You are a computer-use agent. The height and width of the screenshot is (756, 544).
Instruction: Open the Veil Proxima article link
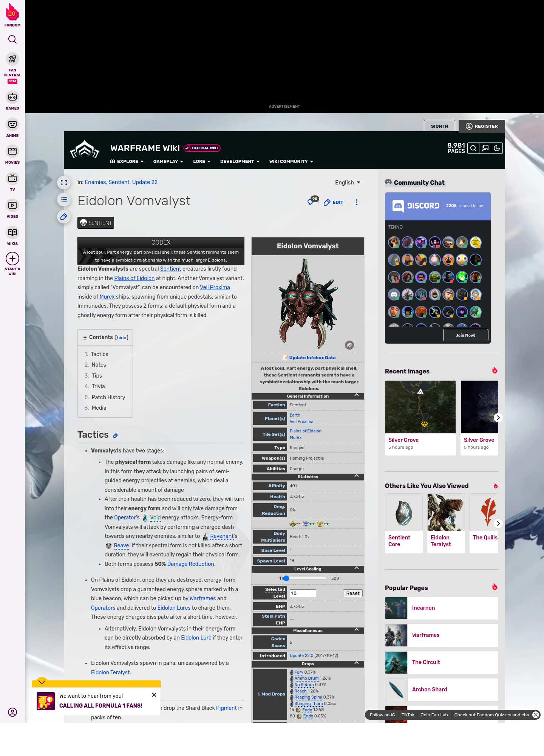pos(215,287)
